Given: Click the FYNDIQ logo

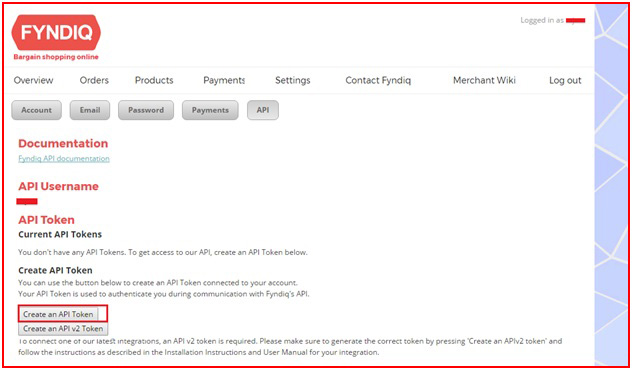Looking at the screenshot, I should [x=56, y=33].
